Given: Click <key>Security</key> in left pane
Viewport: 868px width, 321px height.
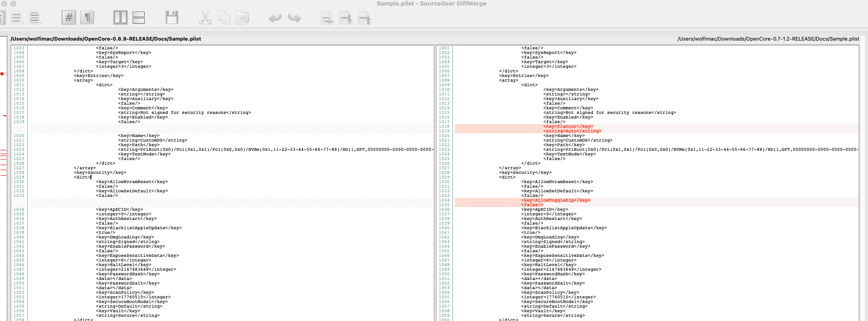Looking at the screenshot, I should click(x=100, y=172).
